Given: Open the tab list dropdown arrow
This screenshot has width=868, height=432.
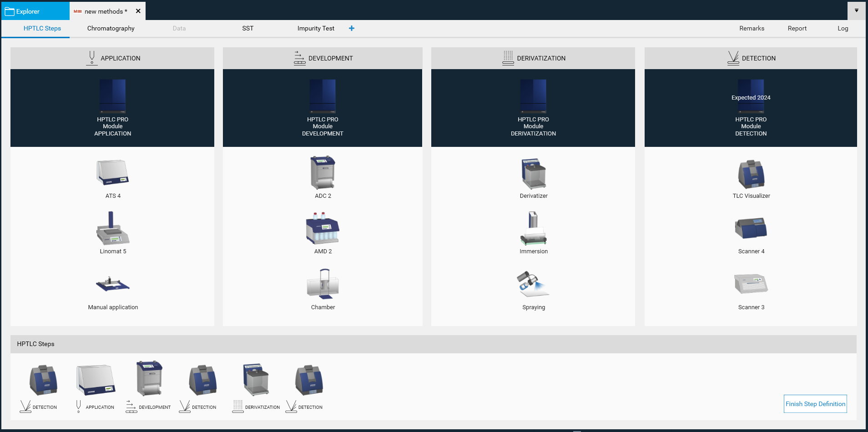Looking at the screenshot, I should click(857, 10).
